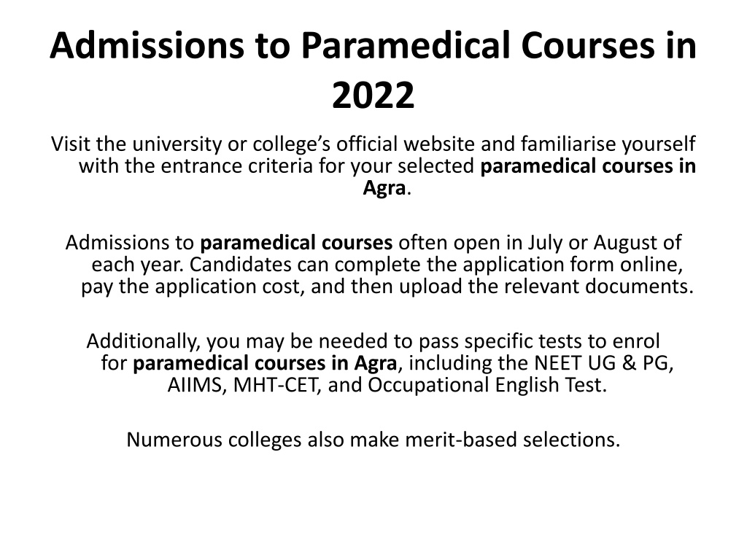Click 'Admissions to' starting the second paragraph
Viewport: 747px width, 560px height.
click(x=130, y=243)
